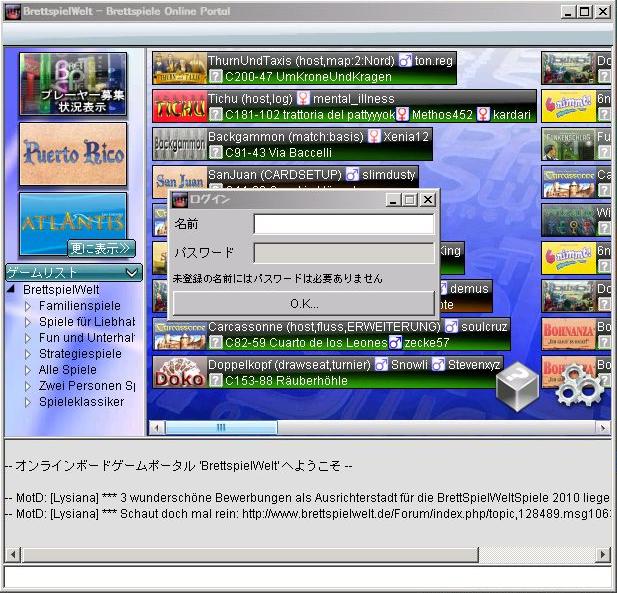Expand the Spiele für Liebhaber node

click(x=28, y=322)
